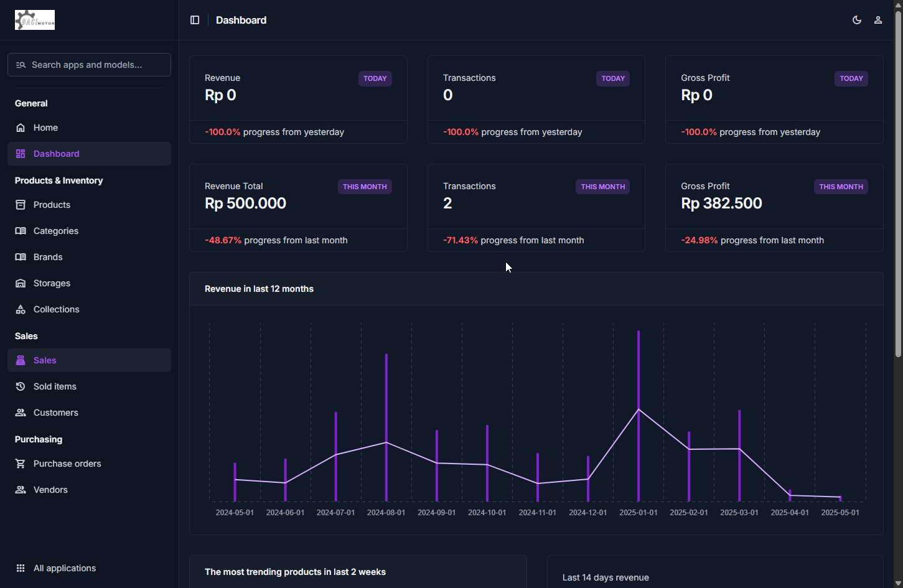The width and height of the screenshot is (903, 588).
Task: Go to Purchase orders
Action: [x=89, y=464]
